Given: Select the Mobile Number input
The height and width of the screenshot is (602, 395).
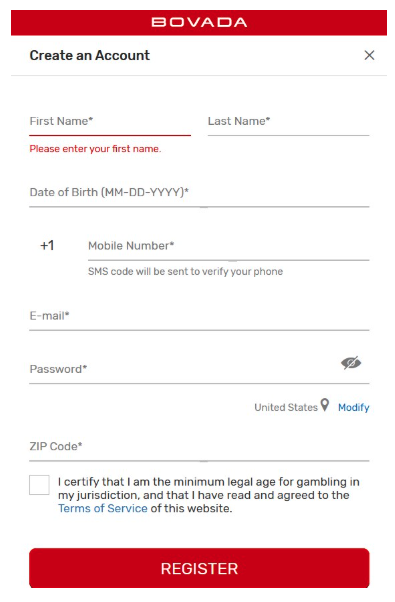Looking at the screenshot, I should pos(228,246).
